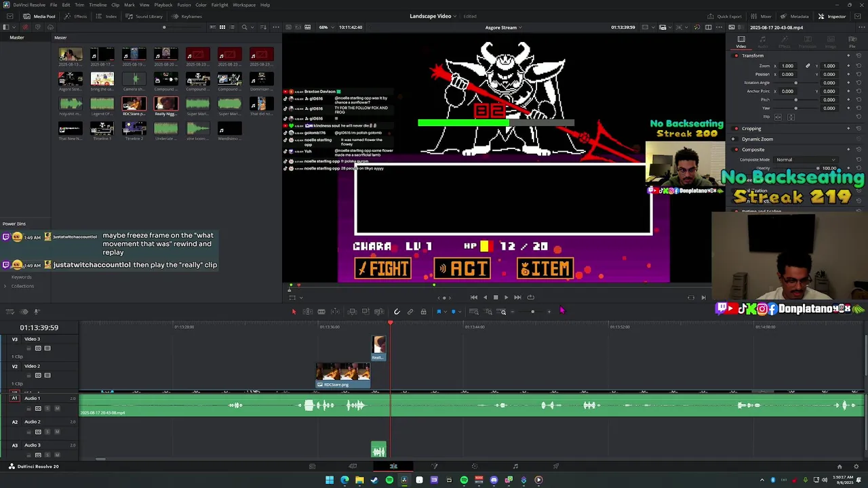This screenshot has height=488, width=868.
Task: Reset the Transform section
Action: [859, 56]
